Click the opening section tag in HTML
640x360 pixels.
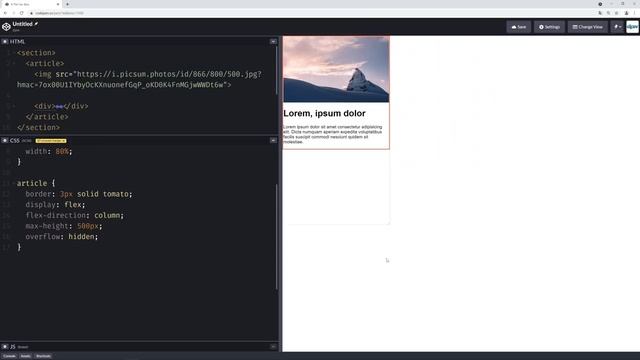coord(36,53)
